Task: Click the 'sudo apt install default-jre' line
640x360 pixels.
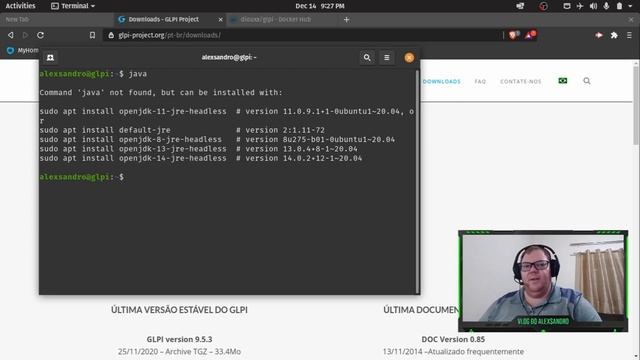Action: (182, 130)
